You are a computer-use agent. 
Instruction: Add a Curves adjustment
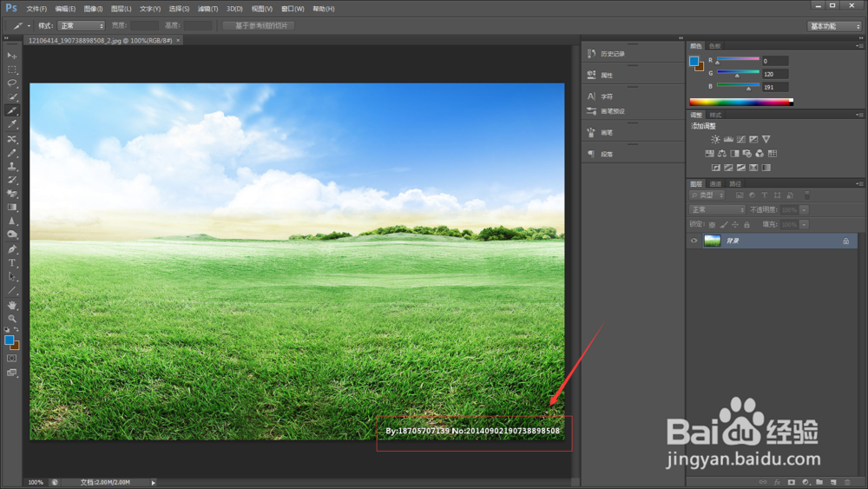(x=741, y=140)
